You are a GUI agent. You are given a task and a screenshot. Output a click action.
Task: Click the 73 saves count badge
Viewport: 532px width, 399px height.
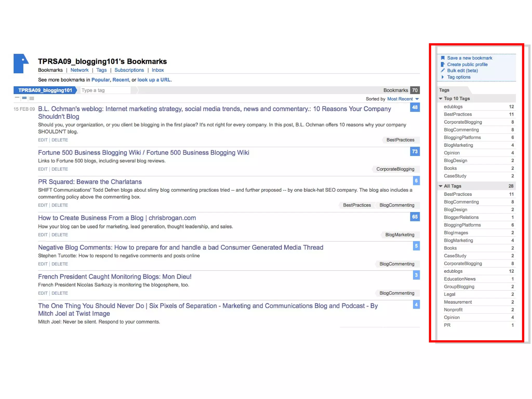pyautogui.click(x=415, y=151)
